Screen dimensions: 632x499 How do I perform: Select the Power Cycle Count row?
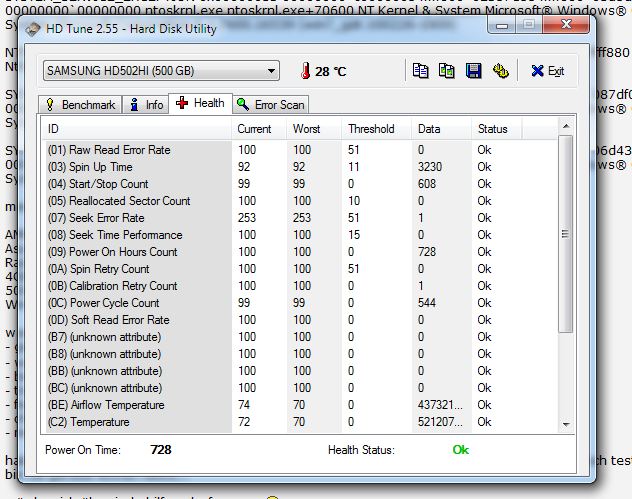click(300, 303)
